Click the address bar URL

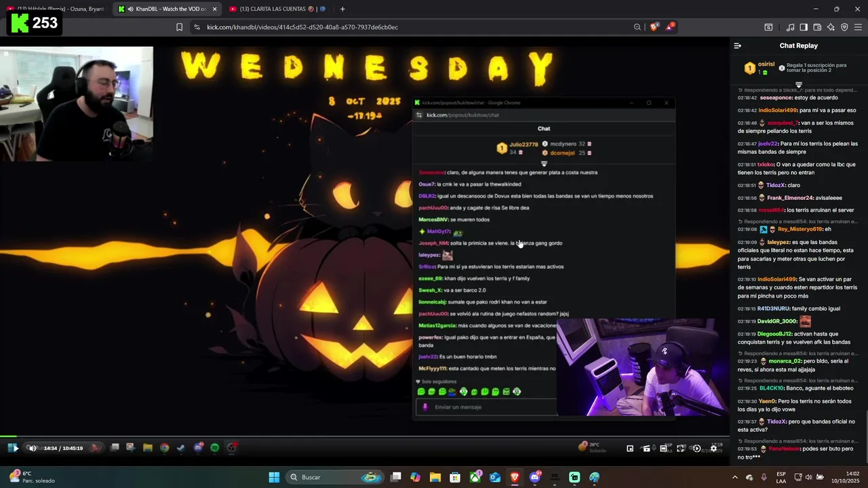point(302,27)
